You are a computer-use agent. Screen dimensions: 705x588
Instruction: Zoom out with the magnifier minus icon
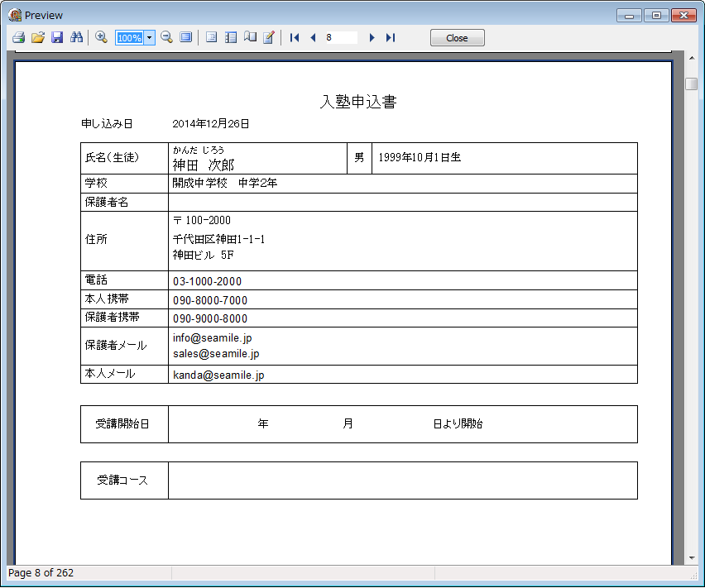166,38
